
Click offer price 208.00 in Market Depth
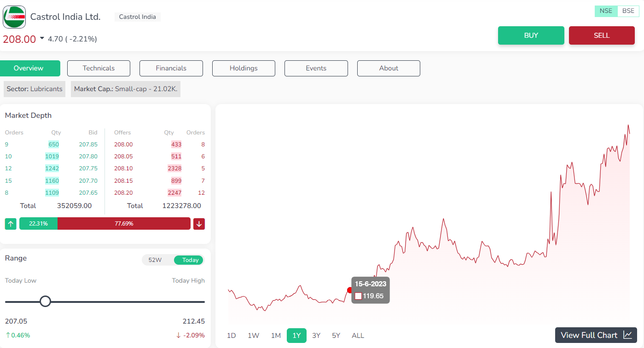[x=123, y=144]
